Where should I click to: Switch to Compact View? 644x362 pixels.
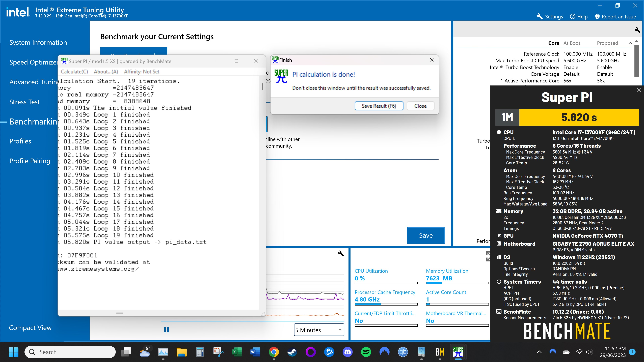pyautogui.click(x=30, y=328)
